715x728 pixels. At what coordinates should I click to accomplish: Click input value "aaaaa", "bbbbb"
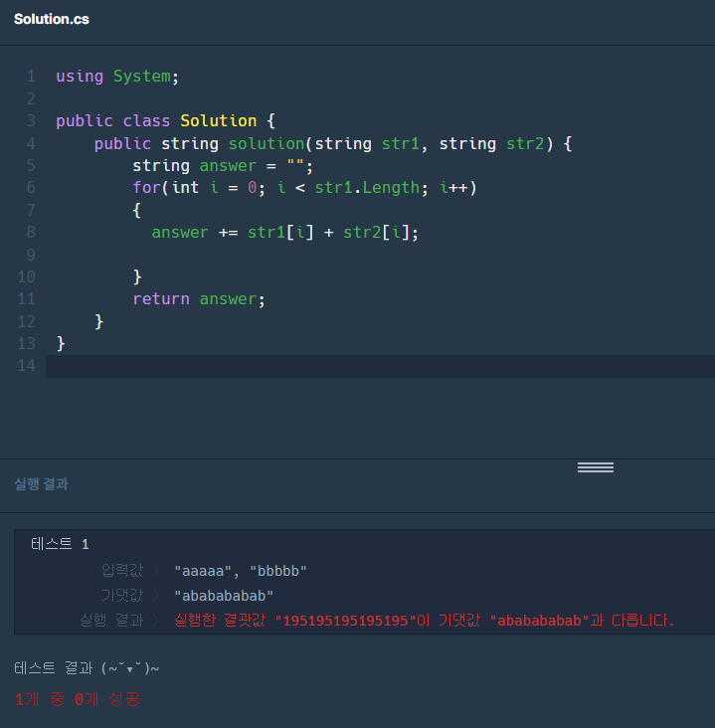pyautogui.click(x=241, y=571)
